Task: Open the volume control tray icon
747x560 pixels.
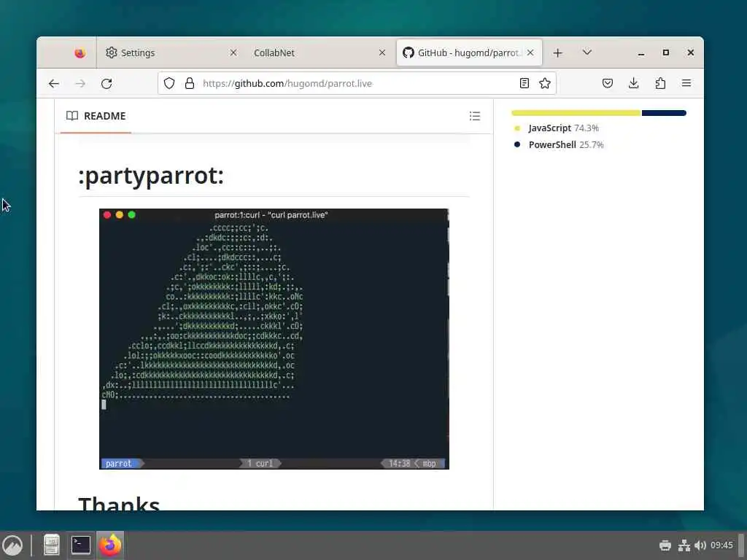Action: pyautogui.click(x=700, y=545)
